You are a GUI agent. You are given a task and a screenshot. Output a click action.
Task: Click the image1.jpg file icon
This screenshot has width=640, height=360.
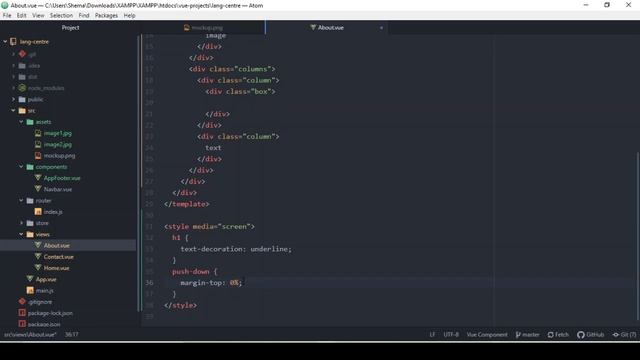tap(38, 133)
